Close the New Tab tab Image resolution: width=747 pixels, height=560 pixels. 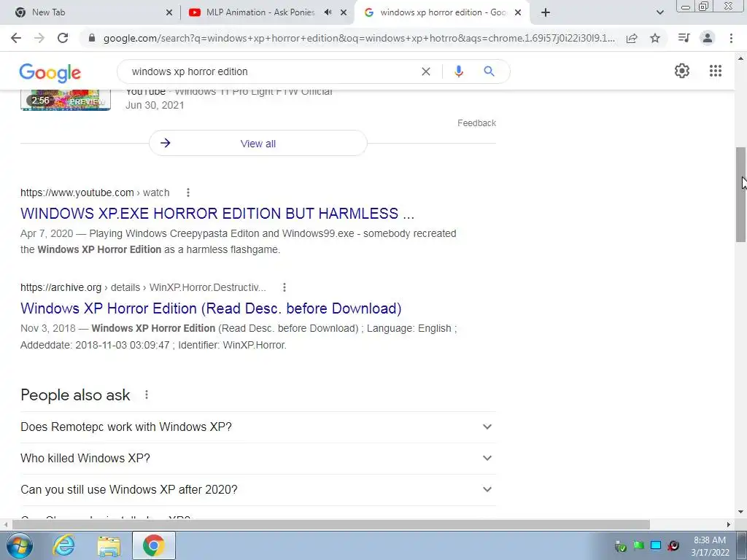(169, 12)
